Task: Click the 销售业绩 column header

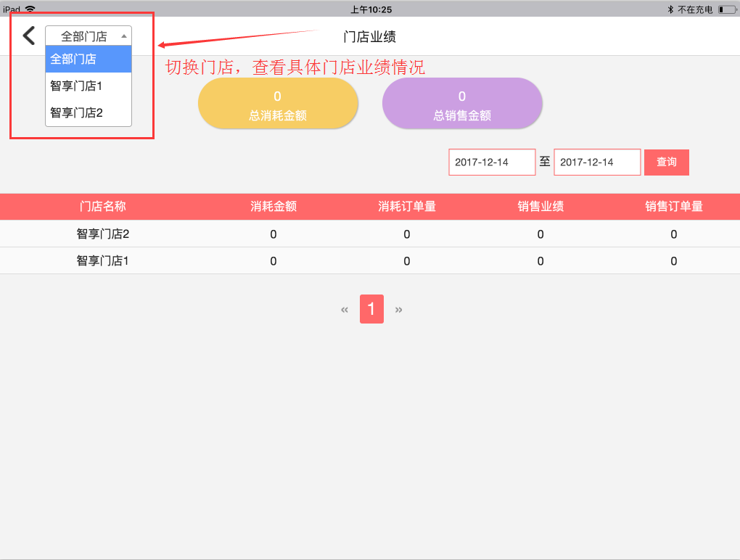Action: pyautogui.click(x=540, y=207)
